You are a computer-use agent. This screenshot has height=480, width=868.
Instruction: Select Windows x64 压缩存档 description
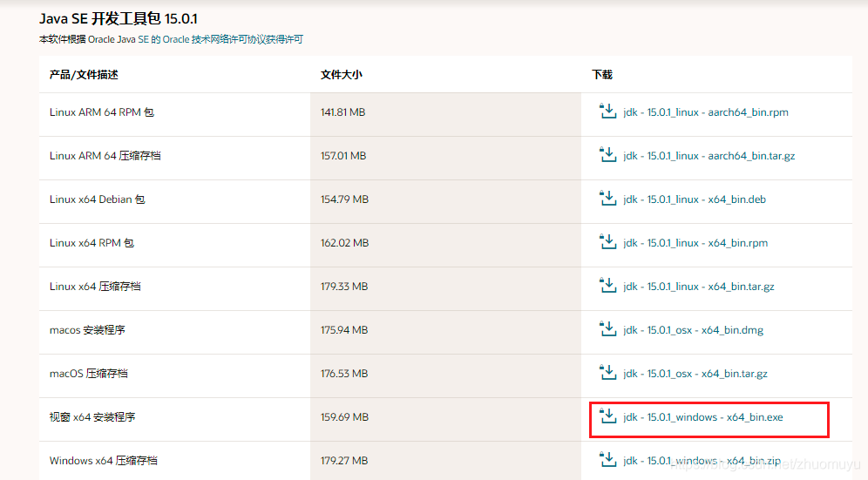104,461
